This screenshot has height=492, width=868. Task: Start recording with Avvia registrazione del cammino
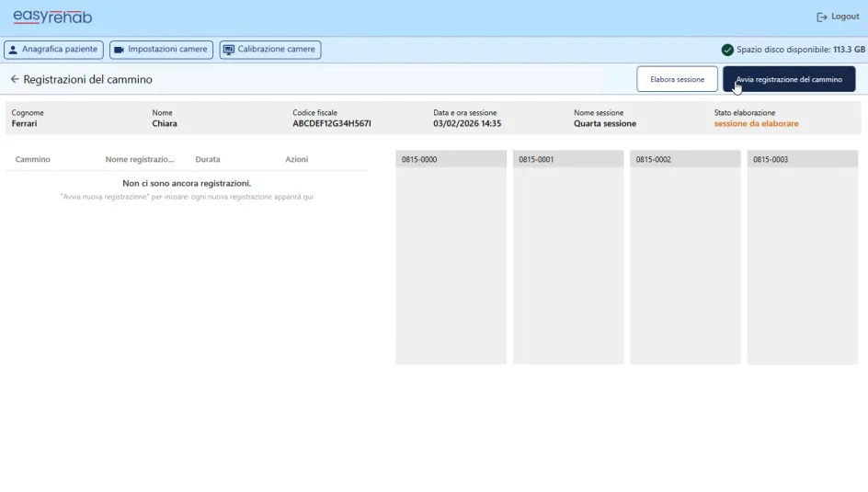point(789,80)
